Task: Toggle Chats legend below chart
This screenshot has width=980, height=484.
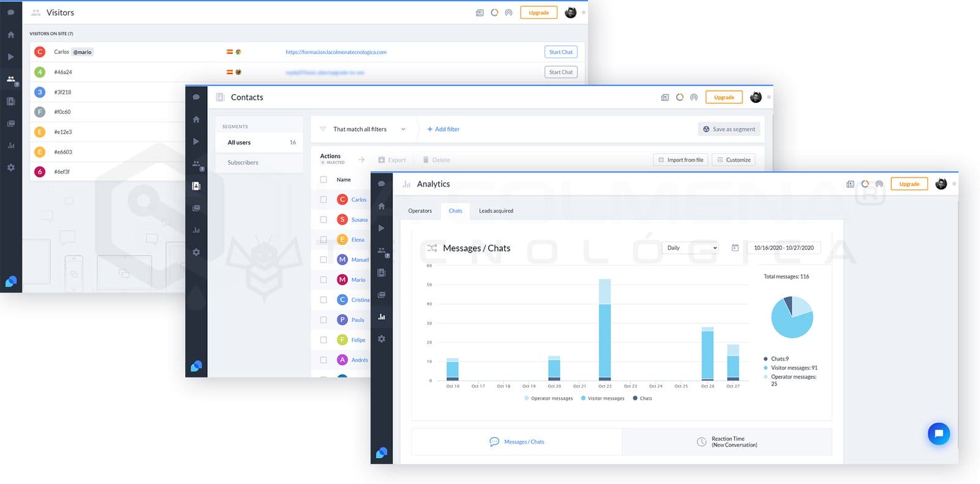Action: [x=643, y=398]
